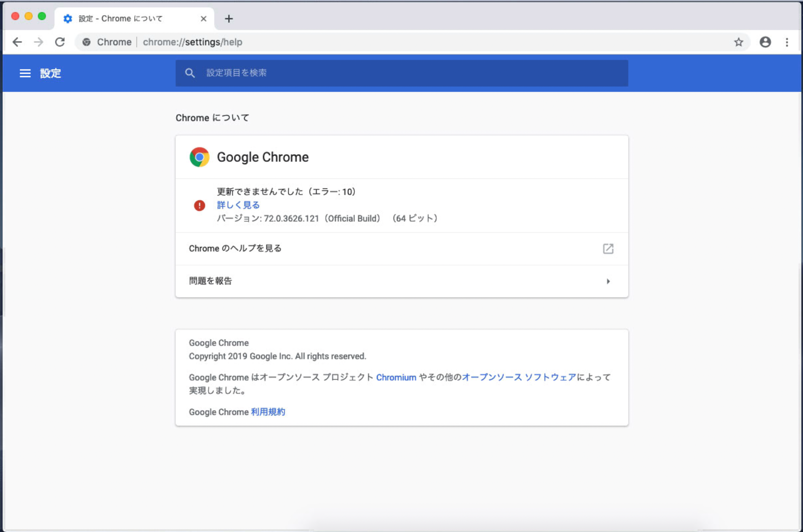Click the external link icon for Chrome help
This screenshot has height=532, width=803.
[608, 248]
